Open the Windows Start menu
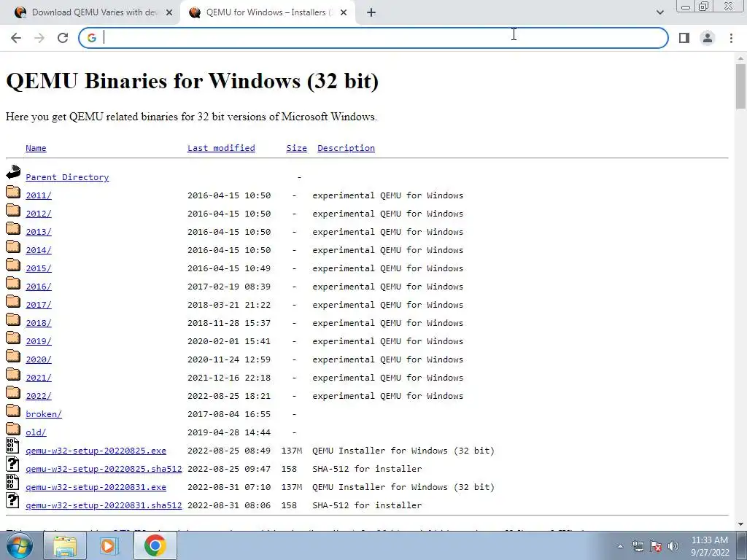This screenshot has width=747, height=560. click(20, 545)
